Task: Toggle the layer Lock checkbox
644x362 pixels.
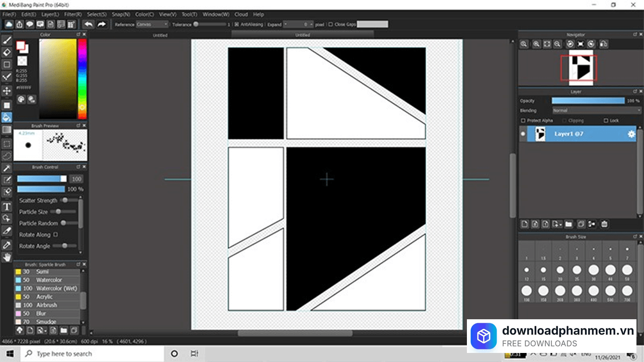Action: [606, 121]
